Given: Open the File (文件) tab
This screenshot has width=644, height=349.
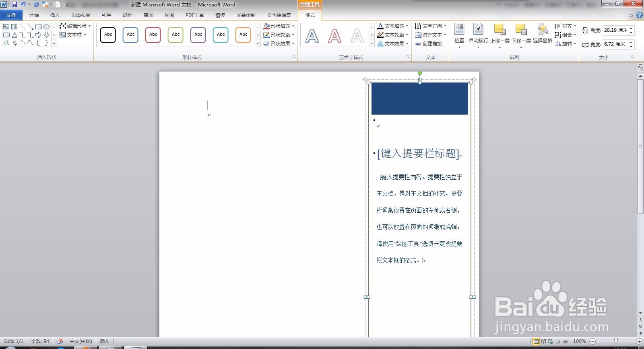Looking at the screenshot, I should [x=11, y=15].
